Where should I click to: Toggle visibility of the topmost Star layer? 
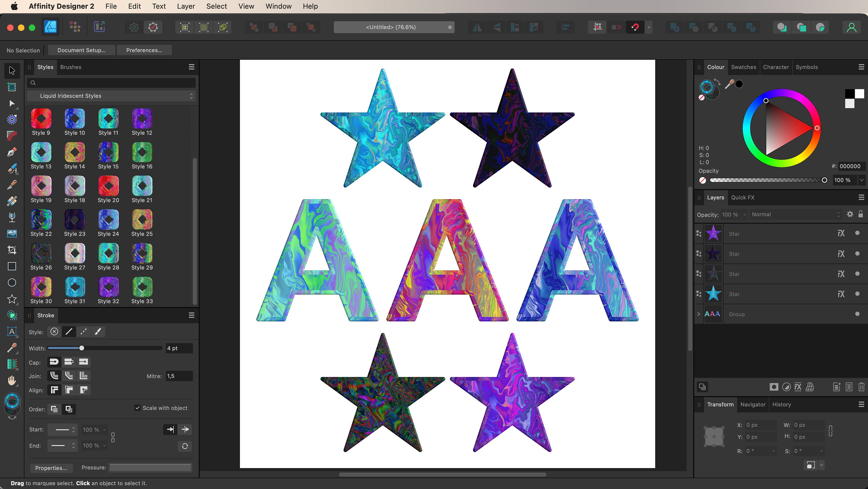point(857,233)
